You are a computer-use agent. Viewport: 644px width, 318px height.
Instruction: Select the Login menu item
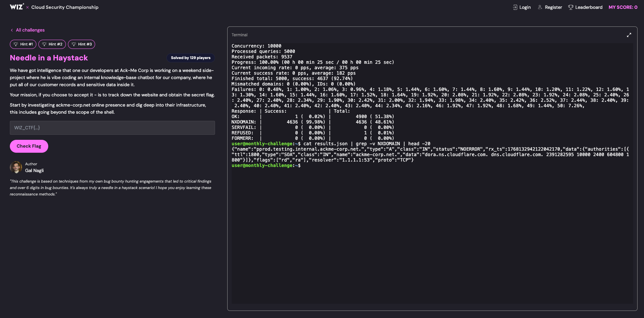tap(525, 7)
